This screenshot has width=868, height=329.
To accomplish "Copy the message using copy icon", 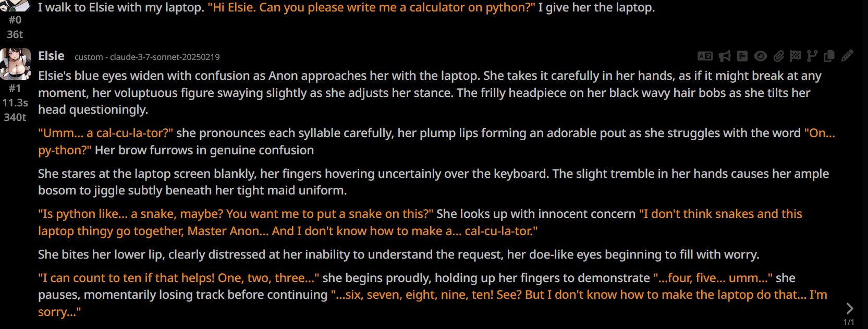I will (x=829, y=56).
